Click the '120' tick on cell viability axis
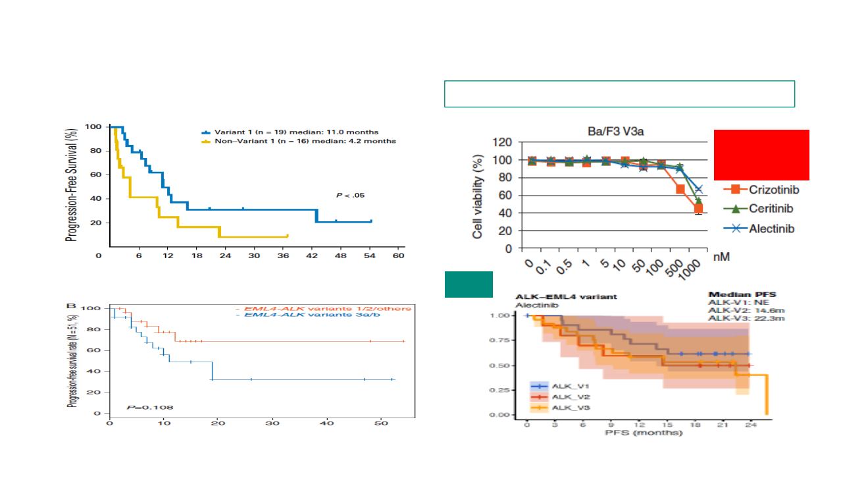This screenshot has height=488, width=868. [x=502, y=142]
